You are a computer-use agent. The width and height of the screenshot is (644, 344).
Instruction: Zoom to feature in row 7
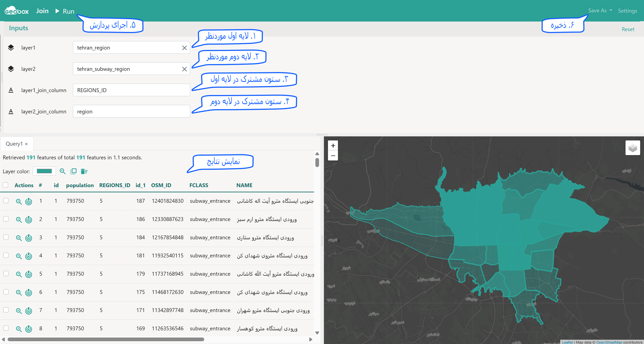(x=19, y=311)
